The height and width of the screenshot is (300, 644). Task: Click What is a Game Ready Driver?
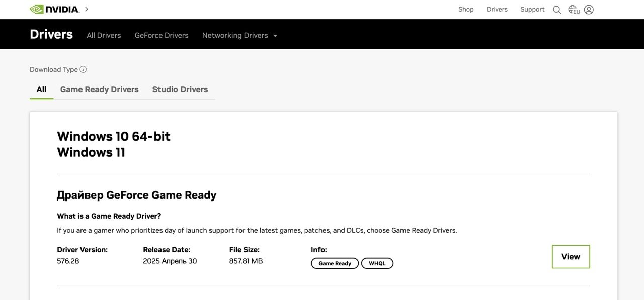(x=109, y=216)
